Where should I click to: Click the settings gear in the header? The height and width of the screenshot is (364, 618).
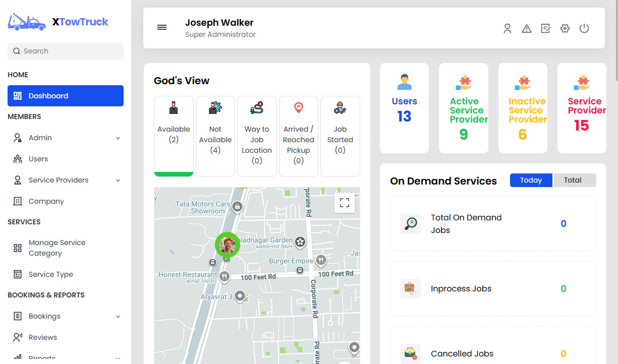pyautogui.click(x=565, y=28)
